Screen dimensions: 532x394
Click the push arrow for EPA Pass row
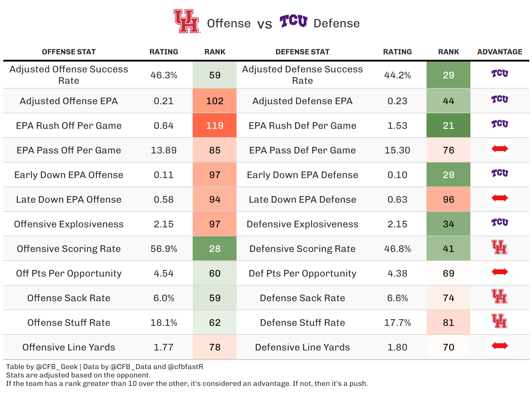click(x=500, y=149)
